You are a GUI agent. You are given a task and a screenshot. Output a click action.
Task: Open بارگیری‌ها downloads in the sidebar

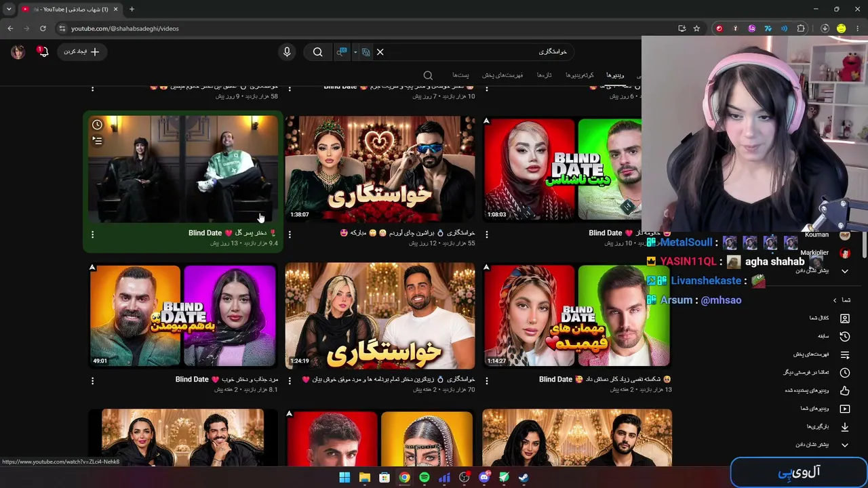pos(828,427)
